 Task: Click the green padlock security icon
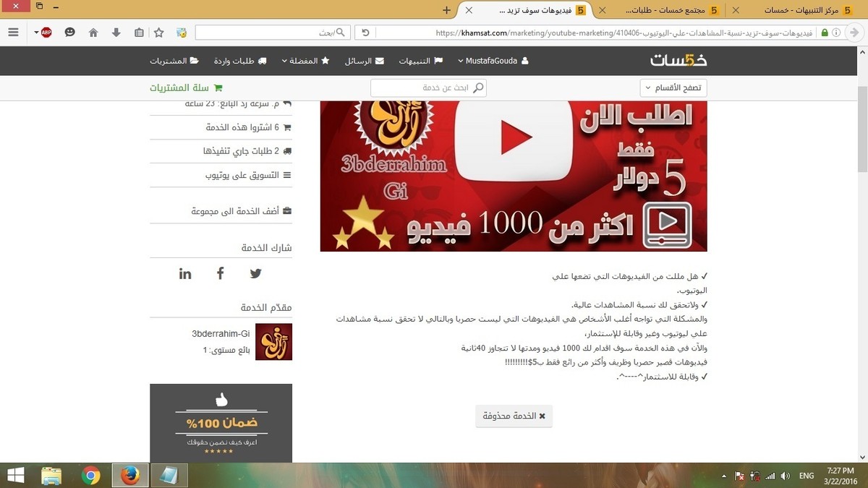tap(825, 33)
